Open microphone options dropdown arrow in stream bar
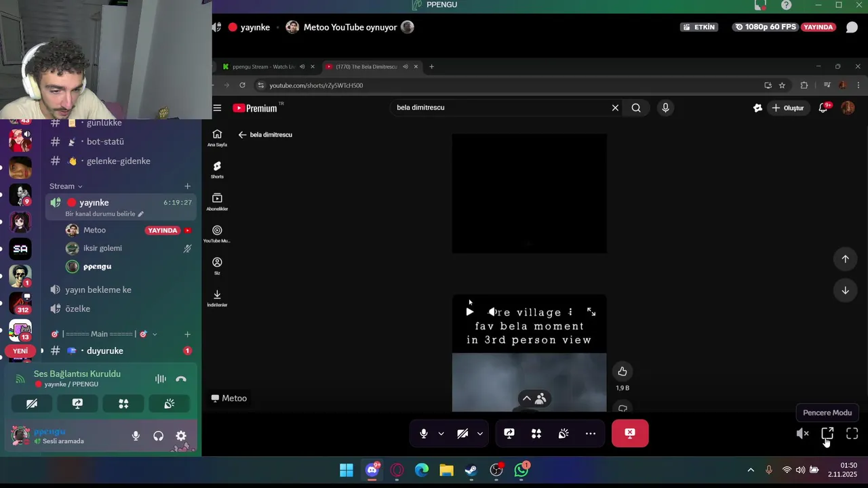The width and height of the screenshot is (868, 488). pyautogui.click(x=441, y=434)
